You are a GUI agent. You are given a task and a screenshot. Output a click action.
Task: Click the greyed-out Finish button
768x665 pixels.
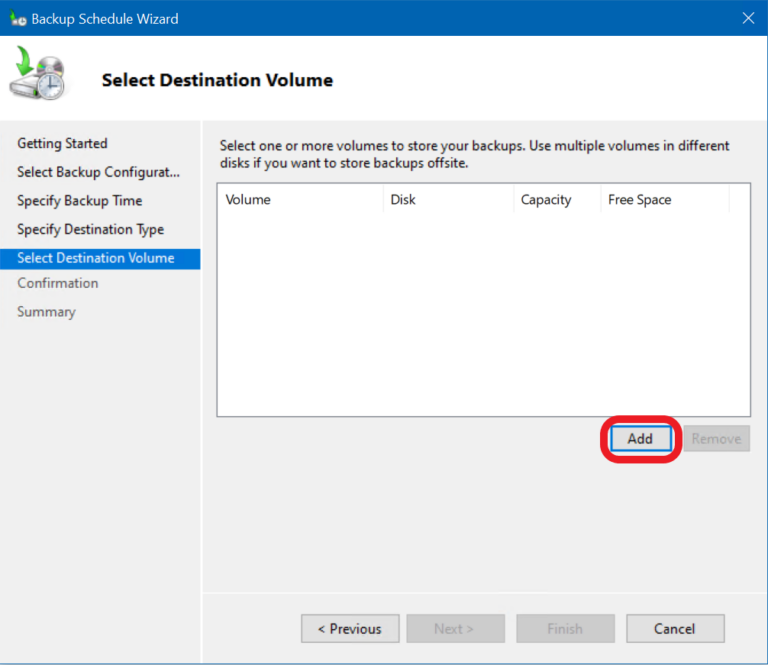tap(565, 628)
